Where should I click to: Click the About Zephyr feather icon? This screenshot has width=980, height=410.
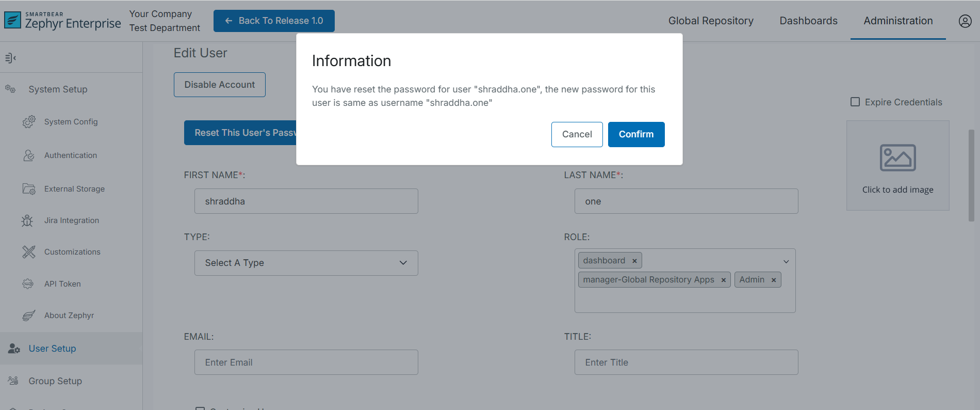(x=29, y=316)
